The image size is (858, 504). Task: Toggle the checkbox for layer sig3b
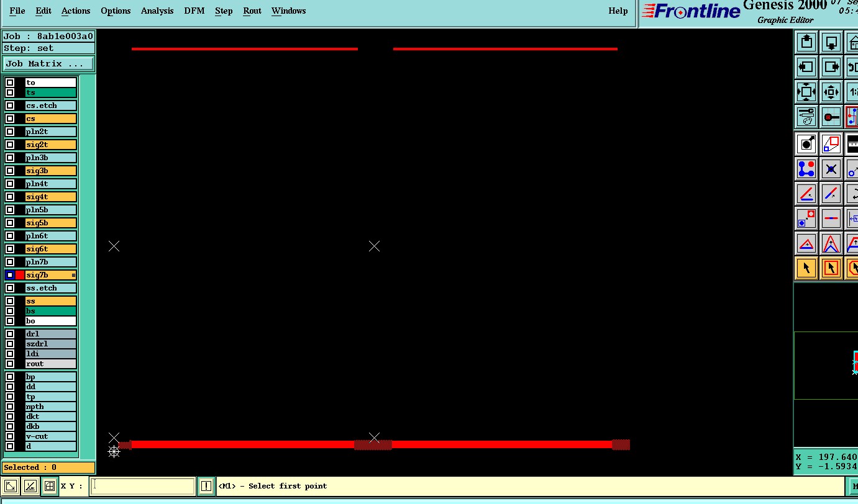pyautogui.click(x=10, y=171)
